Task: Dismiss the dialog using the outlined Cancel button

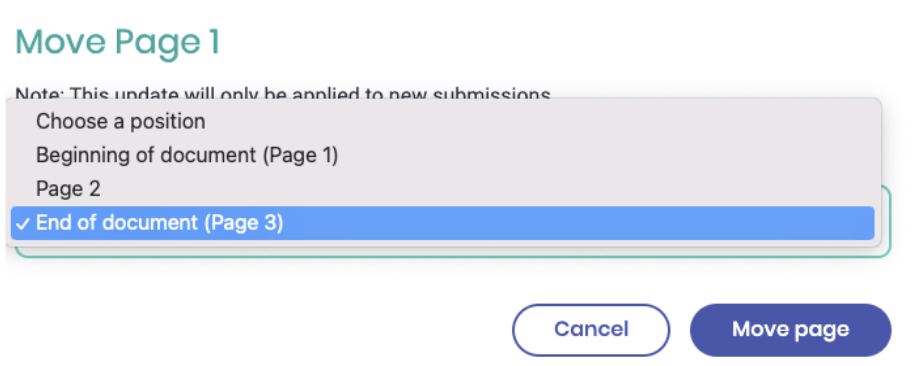Action: click(x=591, y=330)
